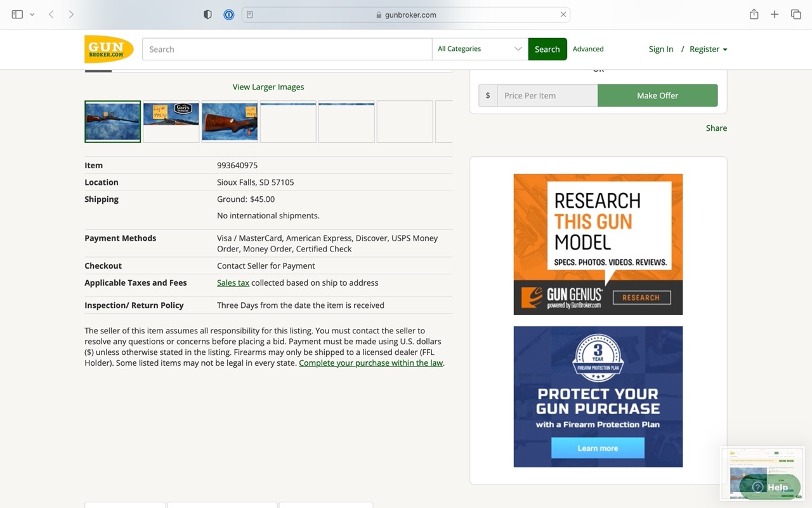The image size is (812, 508).
Task: Show the tab overview
Action: (x=796, y=14)
